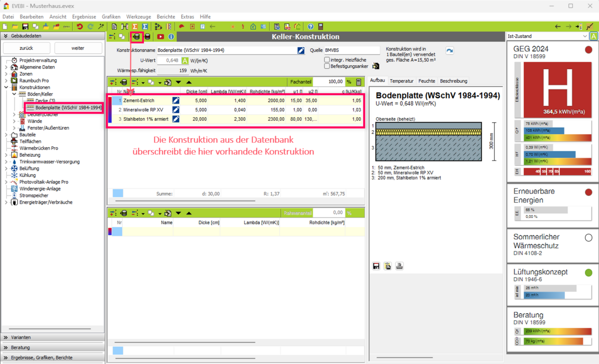Screen dimensions: 599x364
Task: Expand the Wände tree node
Action: [x=14, y=121]
